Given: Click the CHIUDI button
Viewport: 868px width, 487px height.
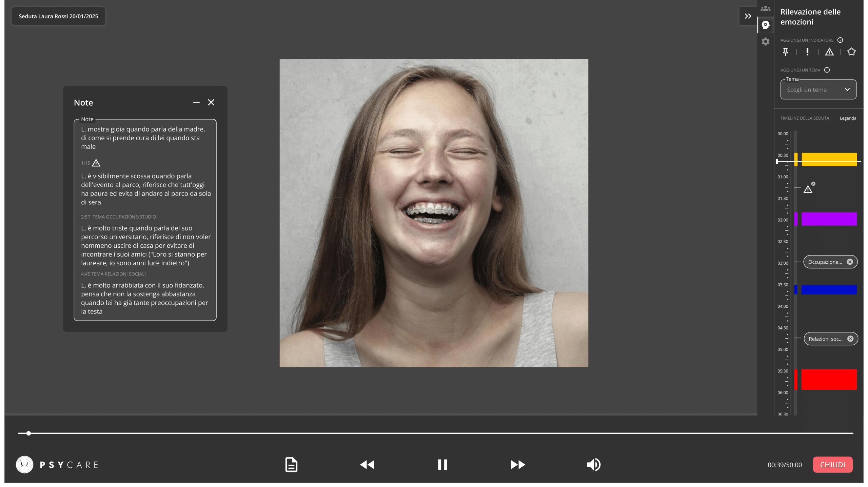Looking at the screenshot, I should pyautogui.click(x=832, y=465).
